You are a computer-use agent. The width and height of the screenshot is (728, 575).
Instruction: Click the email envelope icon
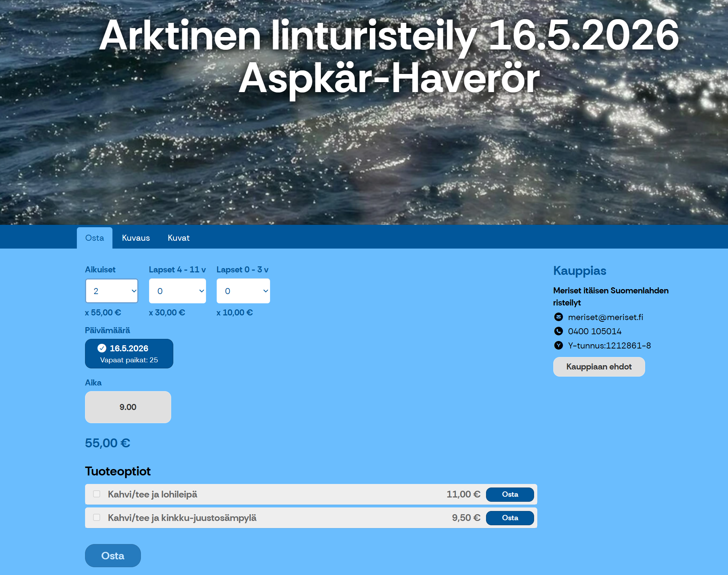559,317
